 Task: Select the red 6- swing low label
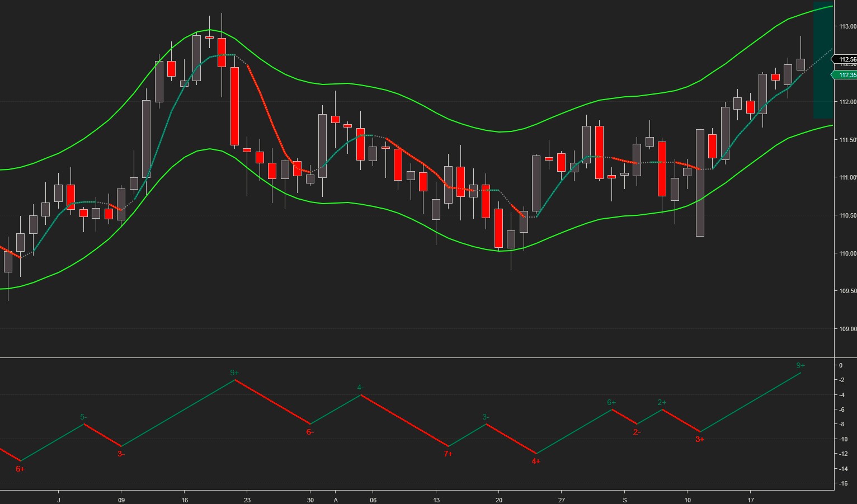(310, 432)
